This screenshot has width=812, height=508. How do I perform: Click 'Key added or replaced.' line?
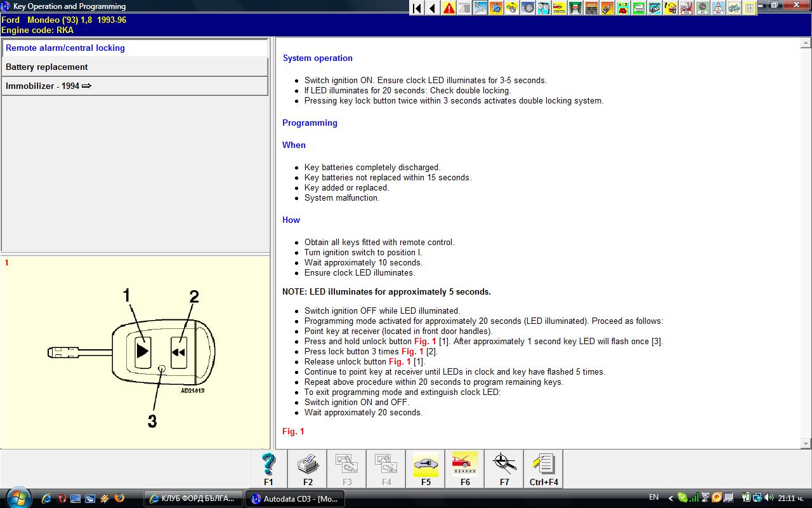(x=346, y=187)
